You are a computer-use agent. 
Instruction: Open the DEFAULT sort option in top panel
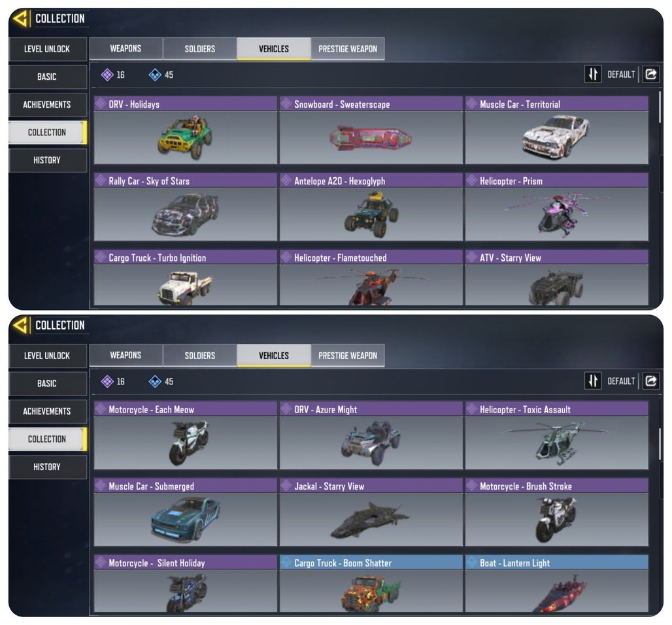tap(621, 75)
